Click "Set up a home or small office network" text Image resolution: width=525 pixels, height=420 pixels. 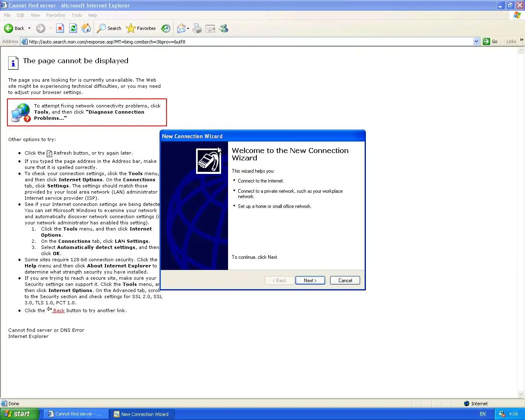(274, 206)
